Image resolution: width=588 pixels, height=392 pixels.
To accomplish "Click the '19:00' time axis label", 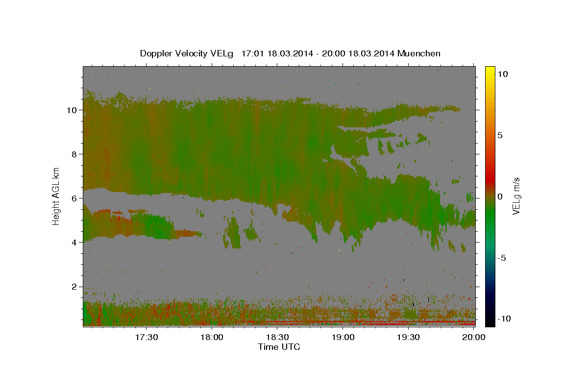I will coord(343,337).
